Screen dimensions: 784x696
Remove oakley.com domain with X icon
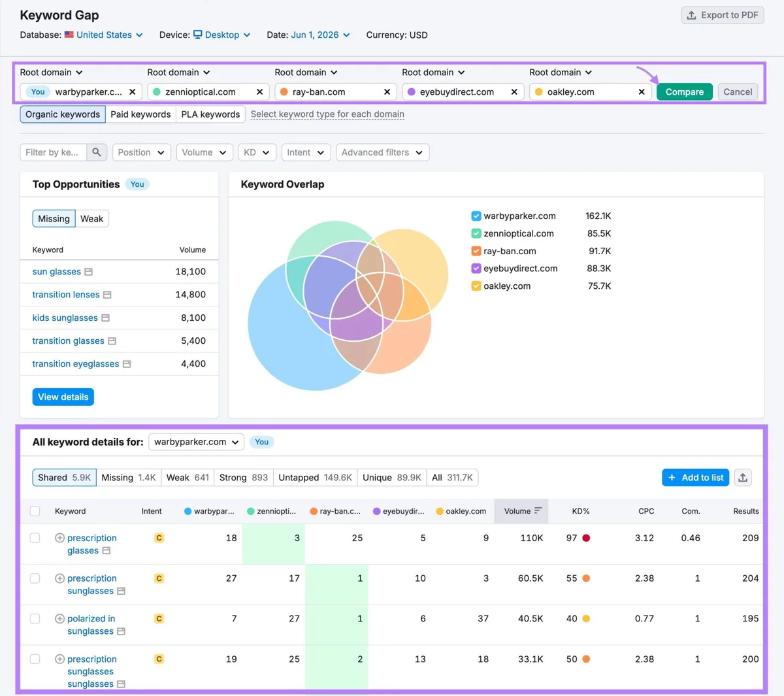[642, 92]
